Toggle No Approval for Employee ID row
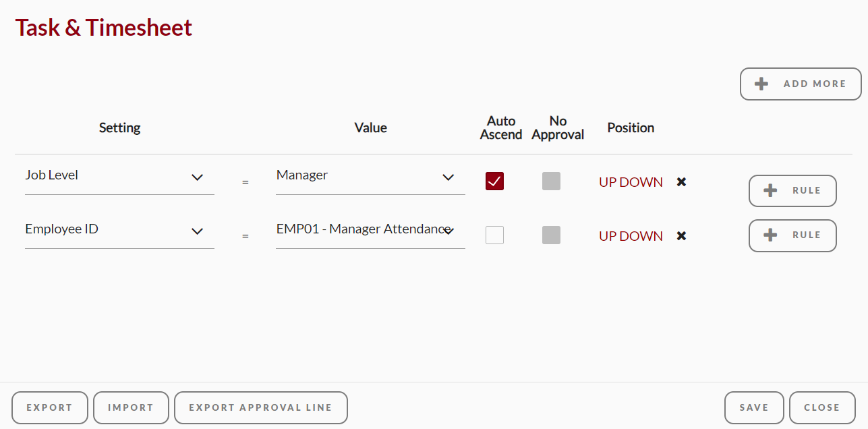 (551, 235)
